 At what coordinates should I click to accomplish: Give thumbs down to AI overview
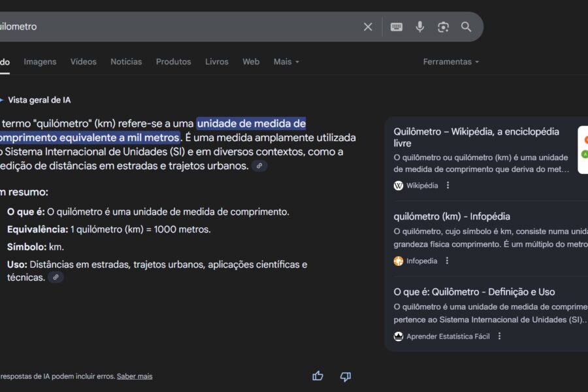346,376
